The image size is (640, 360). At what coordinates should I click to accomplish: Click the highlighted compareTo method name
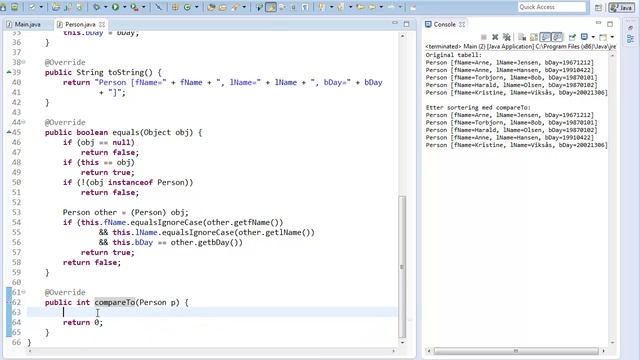coord(115,302)
